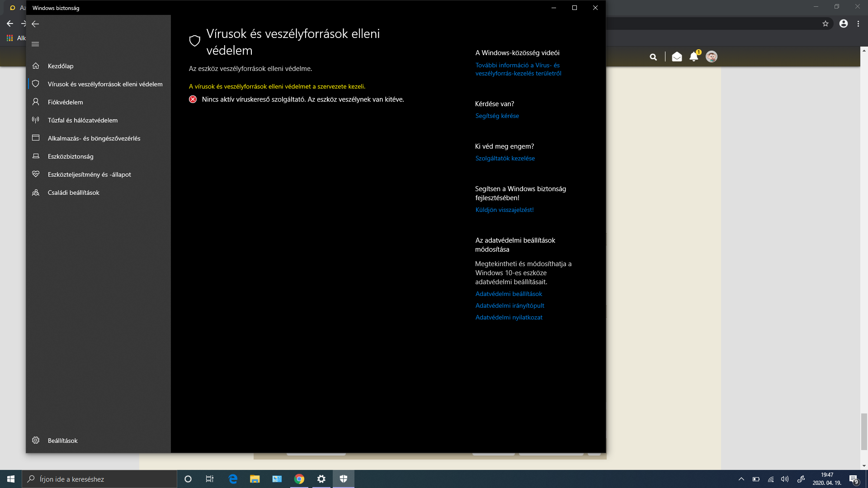Open Beállítások at sidebar bottom

pyautogui.click(x=99, y=441)
